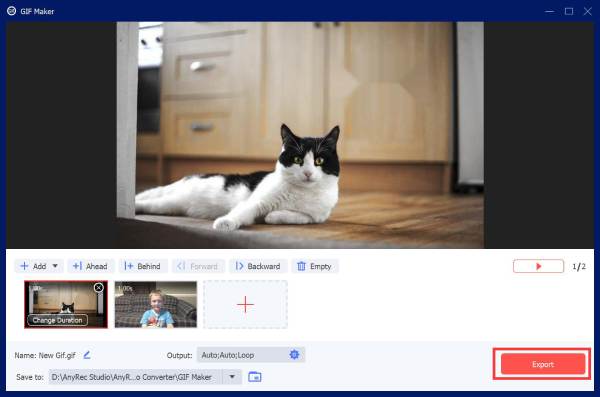This screenshot has width=600, height=397.
Task: Open the Add dropdown arrow
Action: (x=55, y=266)
